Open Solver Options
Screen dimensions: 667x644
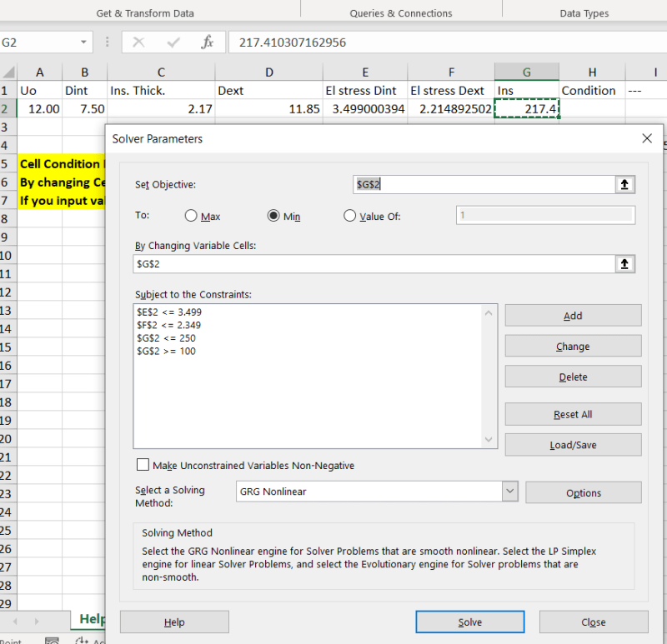(x=583, y=492)
